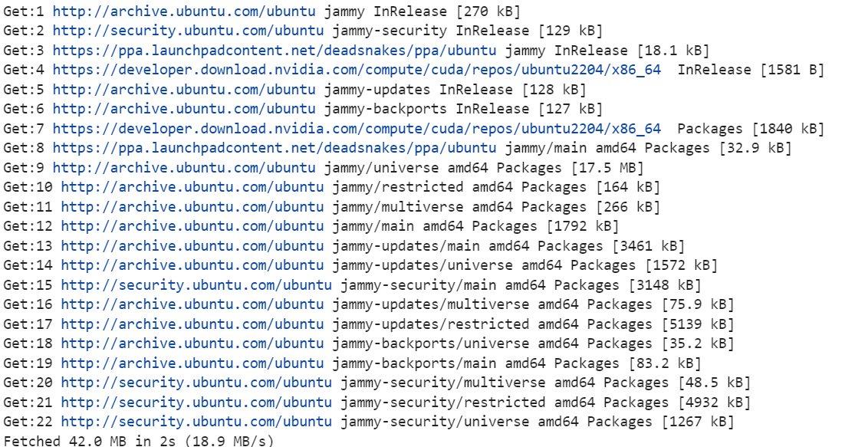Click the text "Packages [1840 kB]"

(x=751, y=128)
